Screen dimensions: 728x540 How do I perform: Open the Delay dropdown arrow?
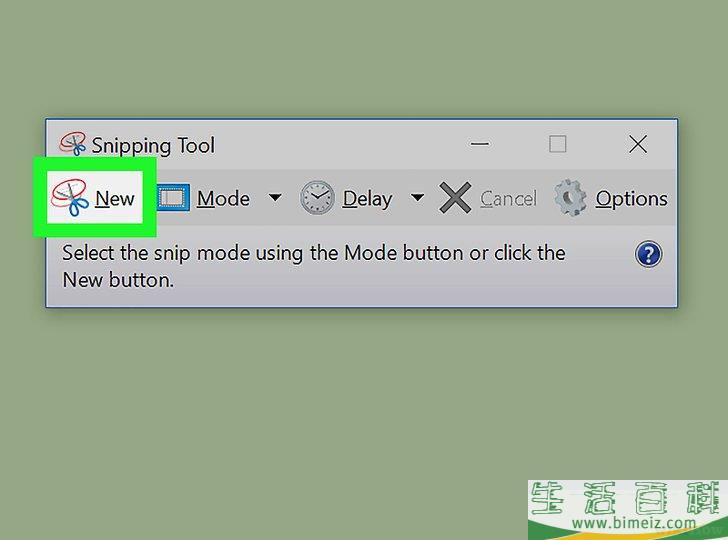[417, 198]
